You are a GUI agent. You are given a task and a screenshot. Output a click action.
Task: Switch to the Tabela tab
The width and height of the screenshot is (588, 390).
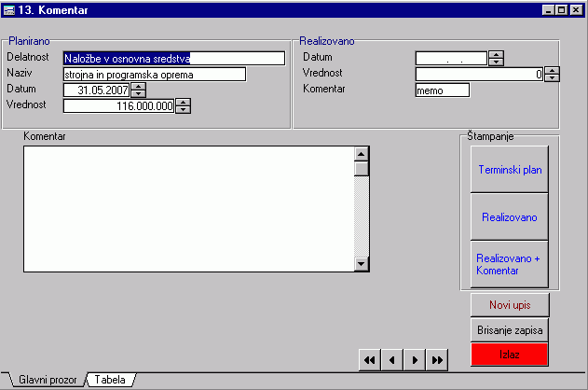(x=110, y=380)
